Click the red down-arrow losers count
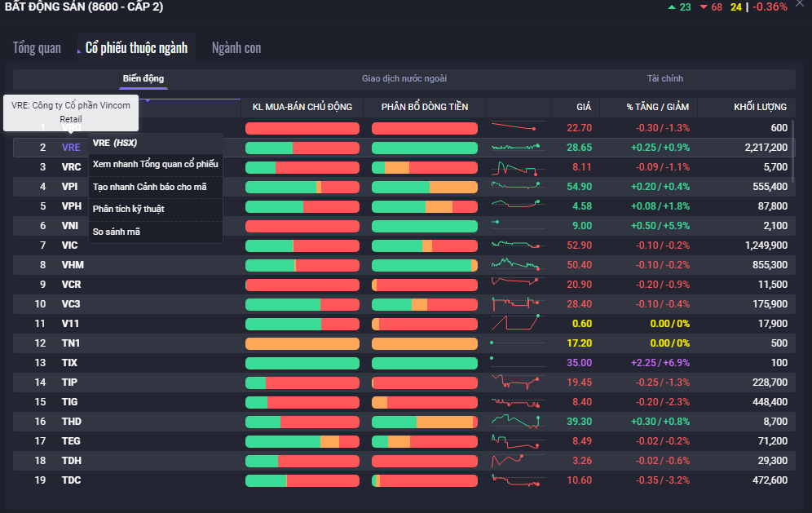 tap(711, 7)
